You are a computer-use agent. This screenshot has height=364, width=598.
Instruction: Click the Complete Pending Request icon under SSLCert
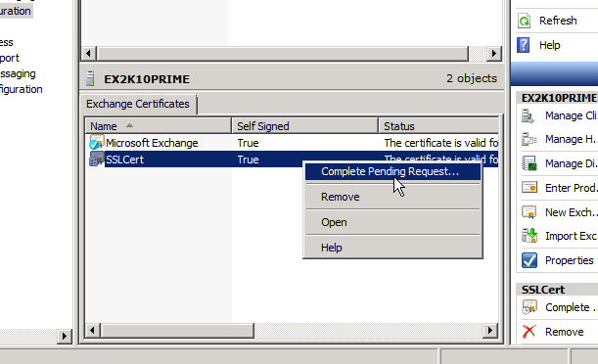pyautogui.click(x=529, y=307)
